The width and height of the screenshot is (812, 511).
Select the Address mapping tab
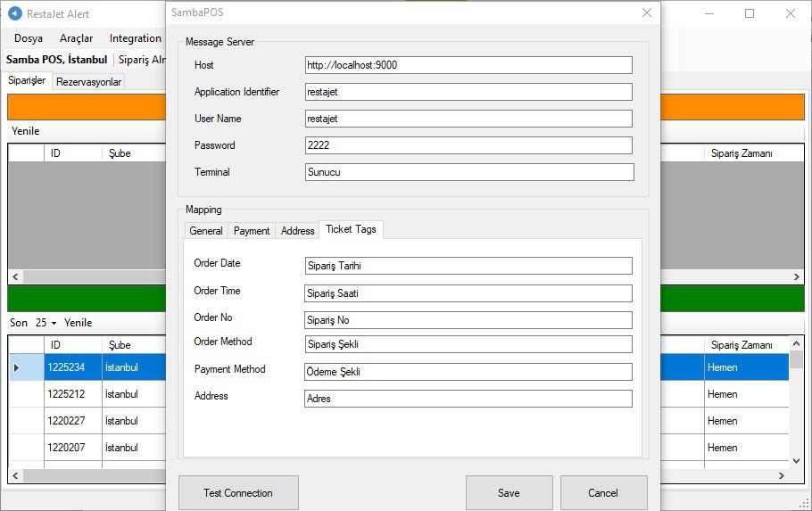click(x=297, y=231)
